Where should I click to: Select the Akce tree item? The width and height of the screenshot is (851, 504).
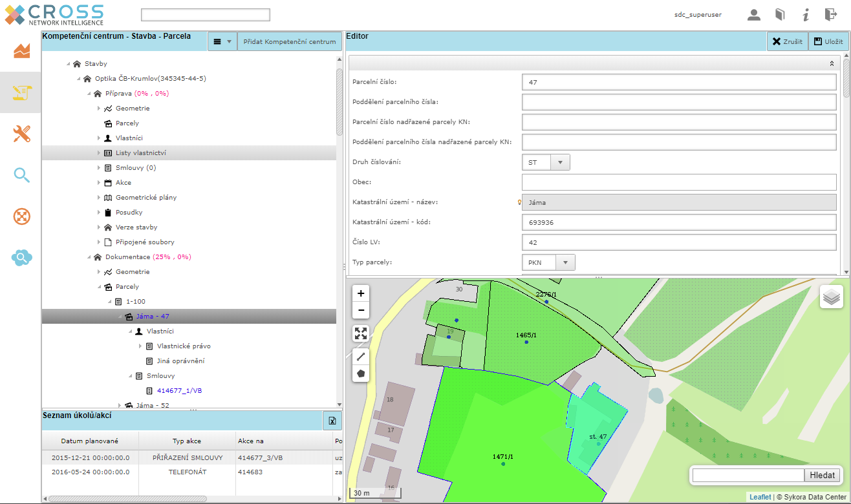(x=124, y=183)
